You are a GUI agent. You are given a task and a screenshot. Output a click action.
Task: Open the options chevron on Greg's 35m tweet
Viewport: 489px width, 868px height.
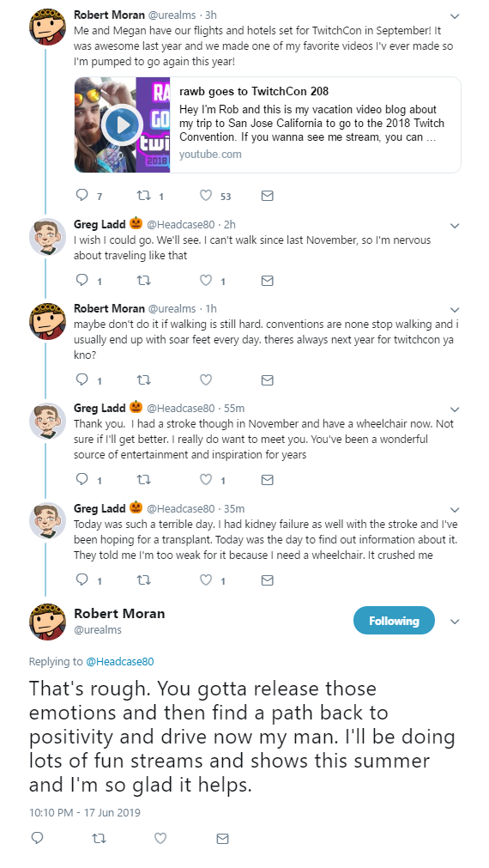(455, 509)
